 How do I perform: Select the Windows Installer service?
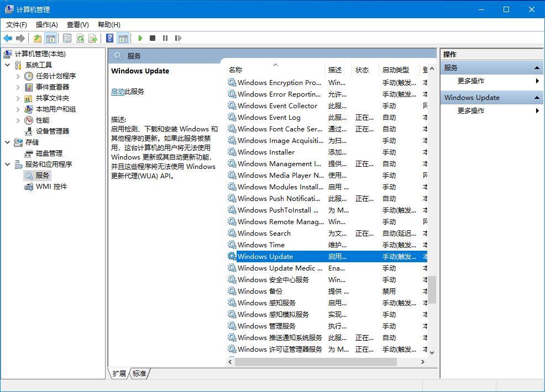tap(327, 152)
